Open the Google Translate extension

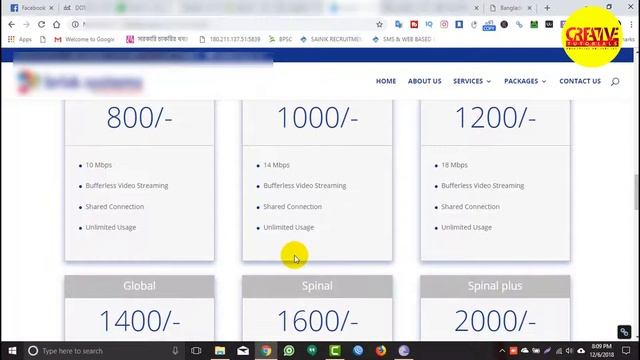(x=399, y=24)
